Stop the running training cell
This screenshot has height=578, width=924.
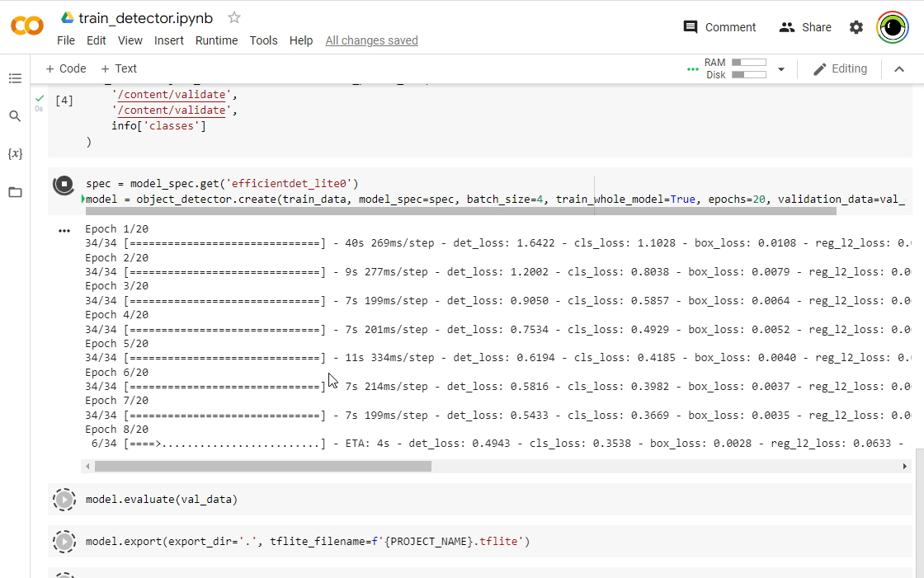tap(64, 184)
